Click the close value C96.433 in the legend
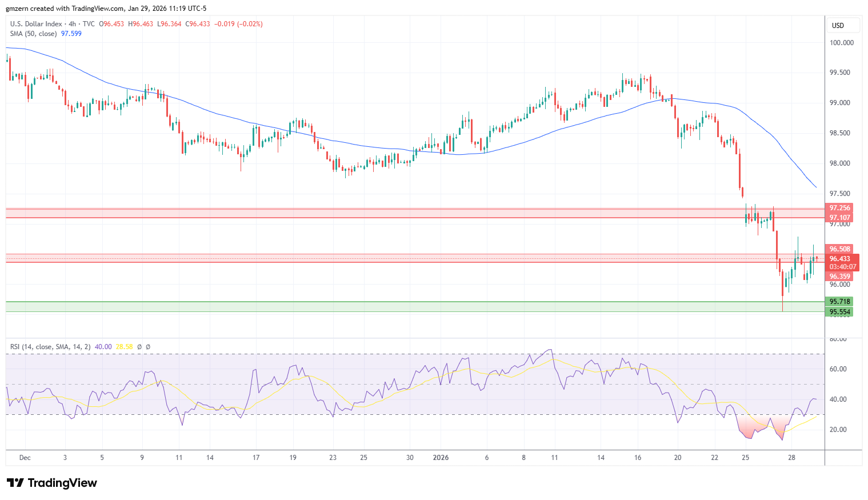 pos(198,24)
